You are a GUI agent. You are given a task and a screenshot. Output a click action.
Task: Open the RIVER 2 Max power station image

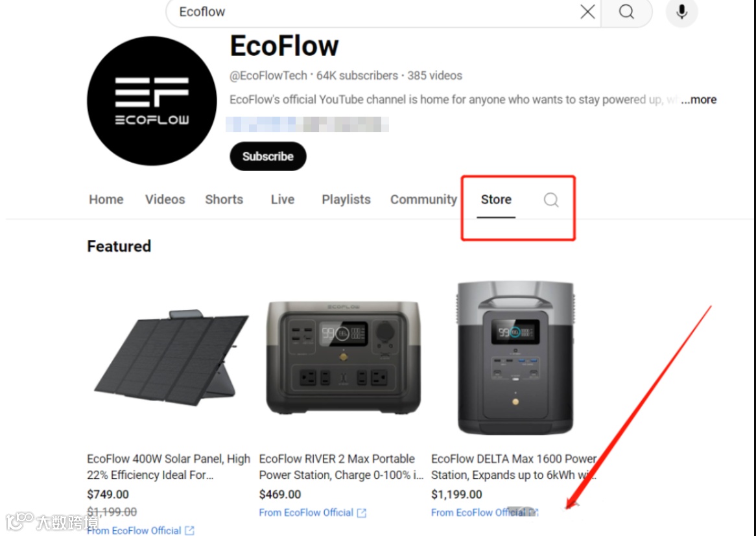pos(343,358)
